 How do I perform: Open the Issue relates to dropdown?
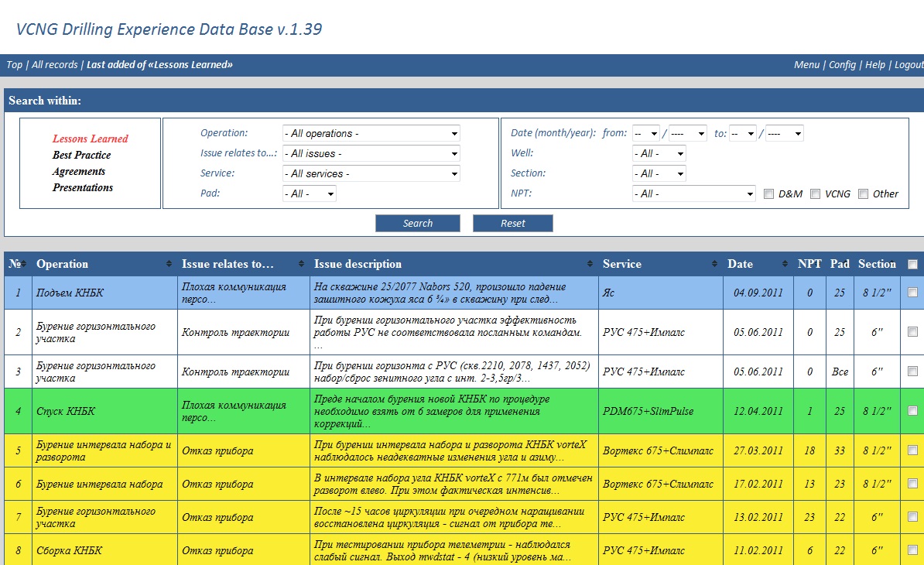371,153
